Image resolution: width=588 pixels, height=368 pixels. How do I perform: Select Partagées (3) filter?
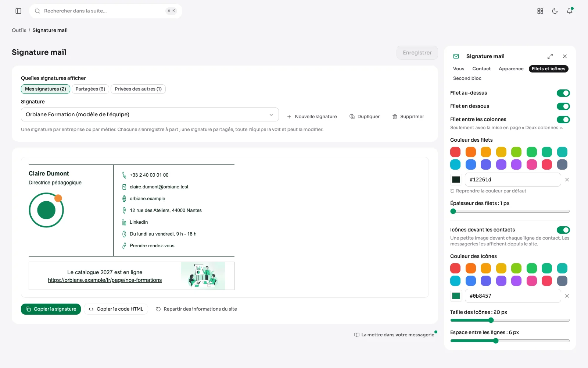click(x=90, y=89)
